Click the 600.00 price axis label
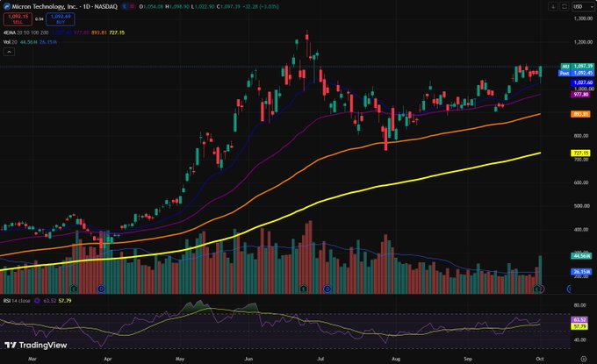This screenshot has width=597, height=364. tap(581, 182)
